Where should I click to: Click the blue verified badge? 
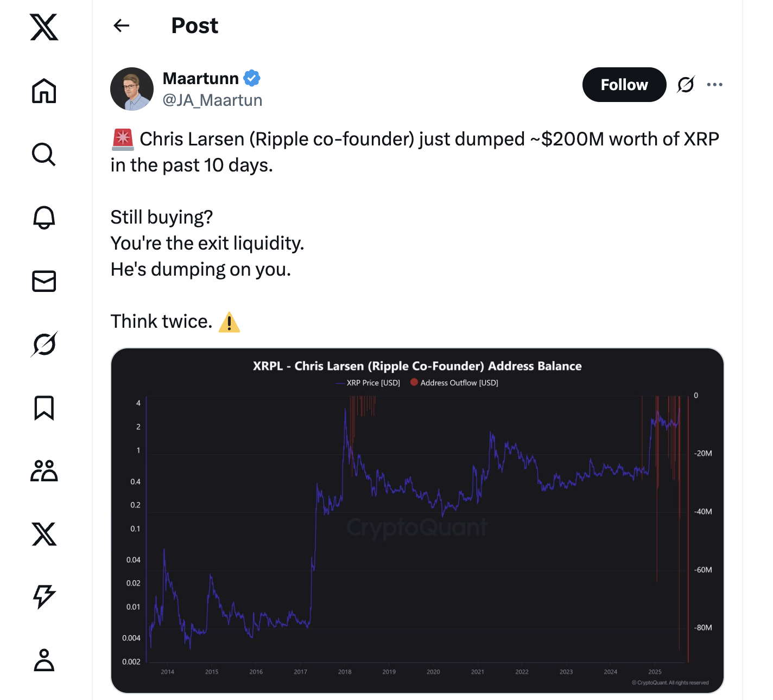(252, 79)
